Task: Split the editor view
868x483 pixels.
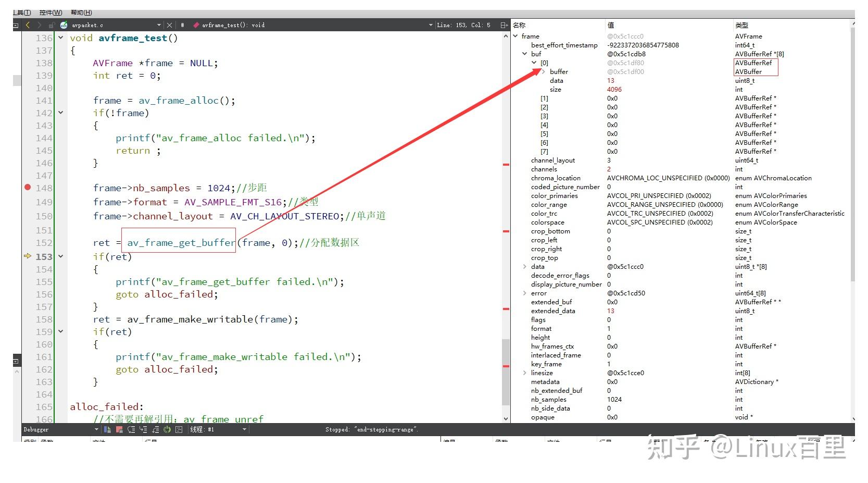Action: click(504, 25)
